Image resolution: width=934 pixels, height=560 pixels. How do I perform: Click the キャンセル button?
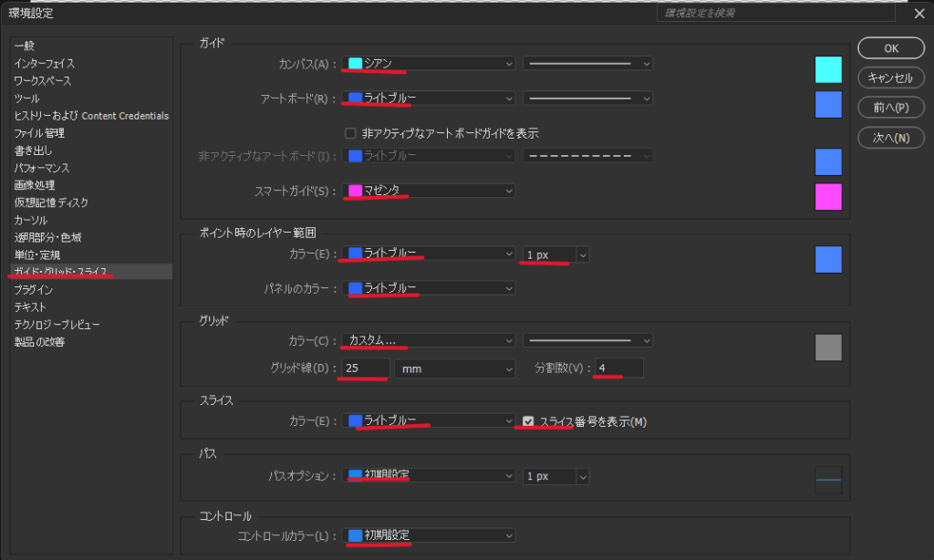tap(891, 78)
